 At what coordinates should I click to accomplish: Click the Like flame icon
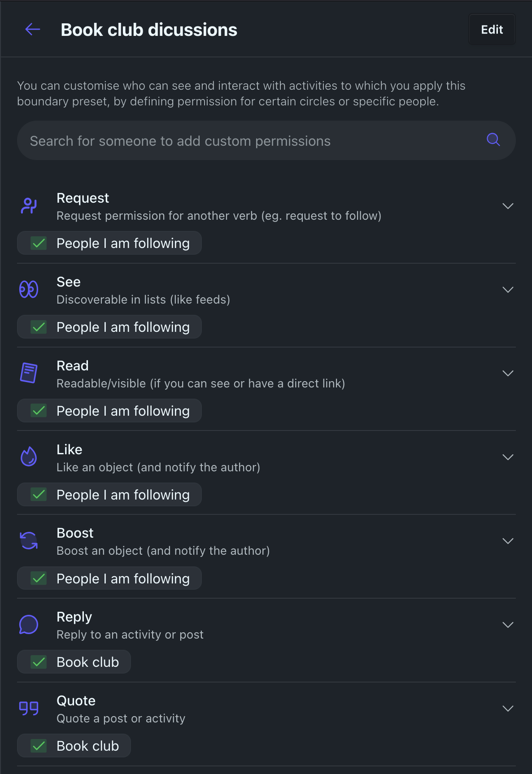coord(29,457)
